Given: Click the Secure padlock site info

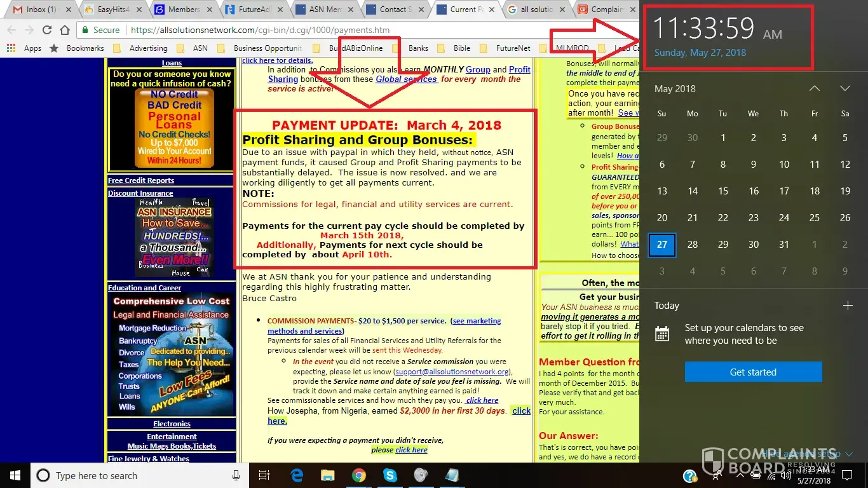Looking at the screenshot, I should [x=100, y=30].
